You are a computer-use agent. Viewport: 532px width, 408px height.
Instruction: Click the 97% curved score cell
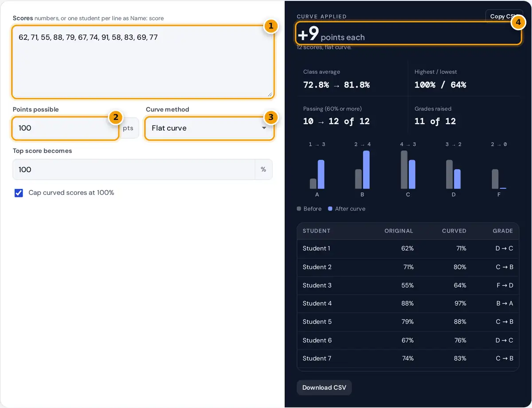tap(460, 303)
